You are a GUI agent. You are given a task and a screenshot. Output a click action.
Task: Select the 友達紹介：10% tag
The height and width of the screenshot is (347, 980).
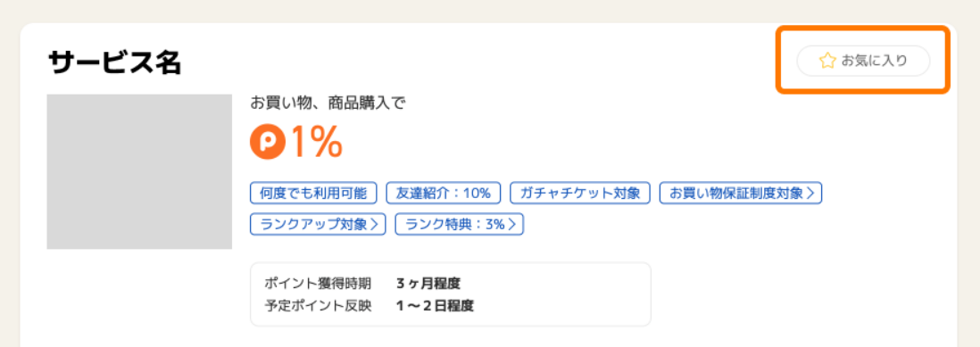click(444, 193)
